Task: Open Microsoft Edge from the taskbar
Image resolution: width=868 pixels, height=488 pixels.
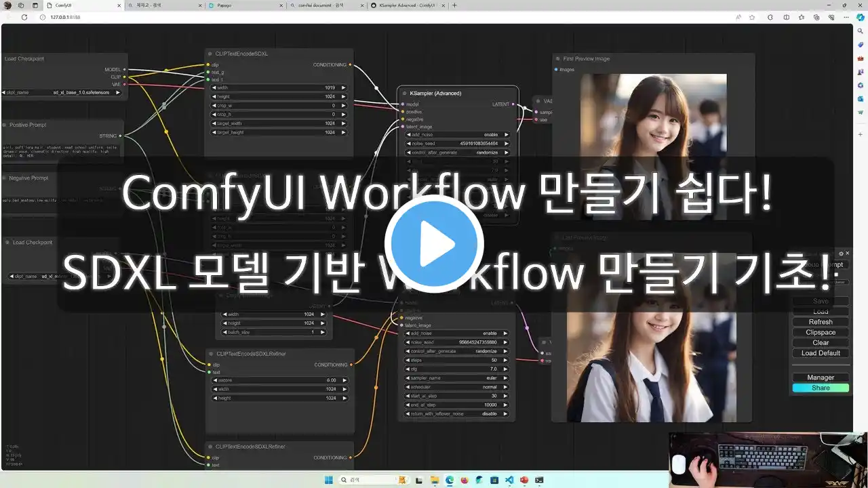Action: tap(449, 480)
